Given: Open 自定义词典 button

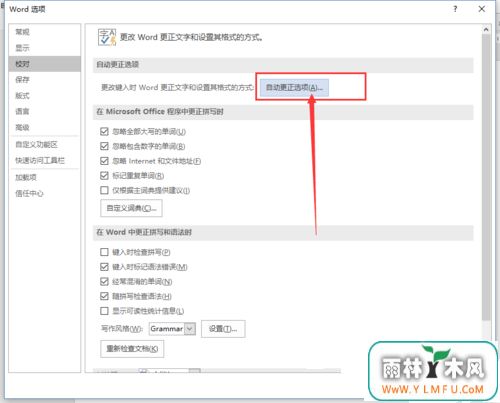Looking at the screenshot, I should tap(131, 208).
